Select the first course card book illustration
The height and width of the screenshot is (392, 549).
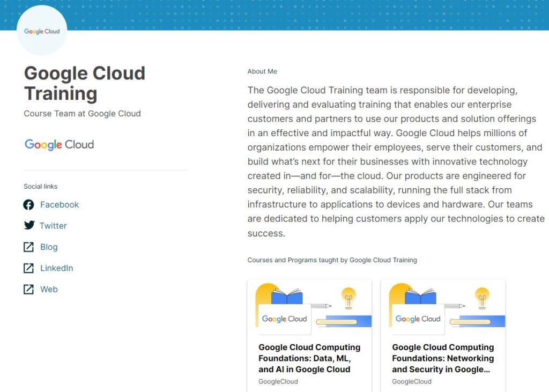tap(287, 296)
